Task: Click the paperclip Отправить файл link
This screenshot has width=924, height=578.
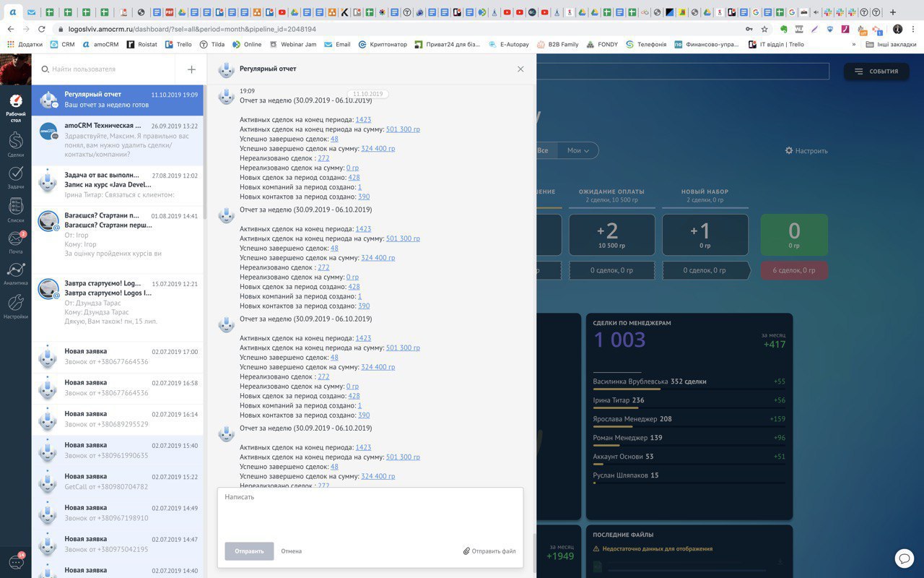Action: click(x=489, y=551)
